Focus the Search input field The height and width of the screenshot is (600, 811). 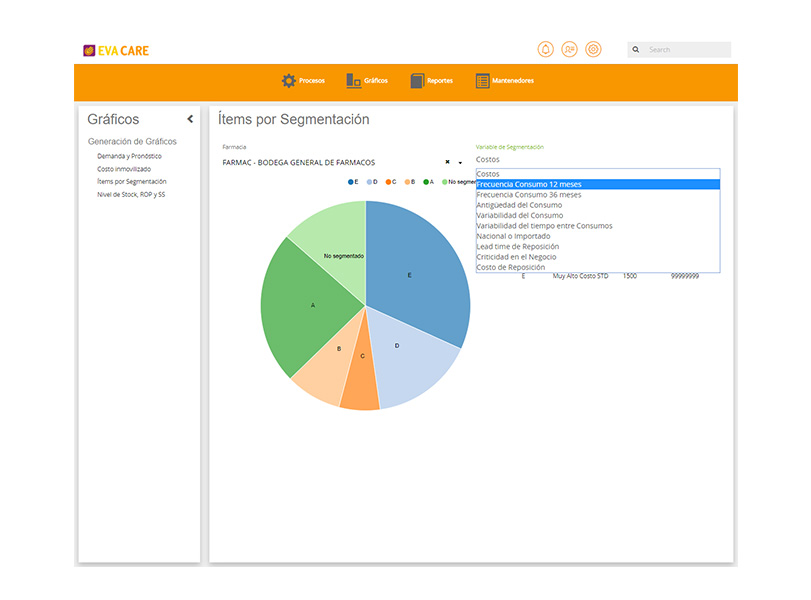tap(686, 50)
